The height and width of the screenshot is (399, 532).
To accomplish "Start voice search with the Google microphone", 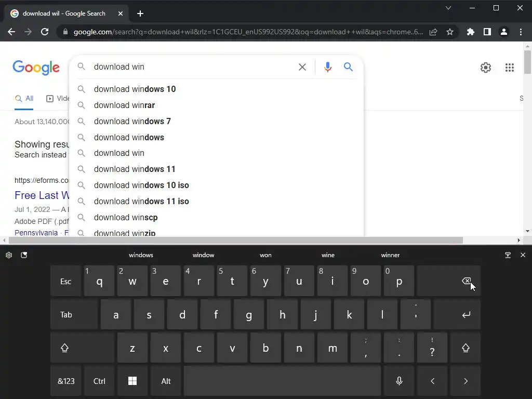I will [327, 67].
